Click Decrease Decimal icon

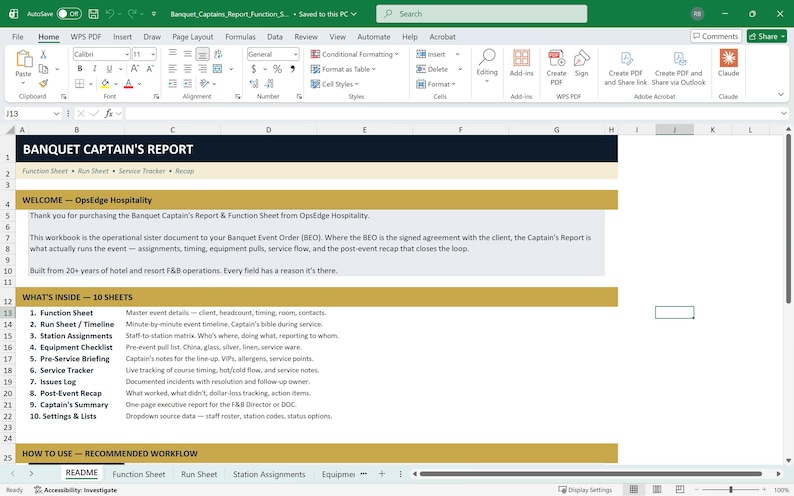pos(269,84)
